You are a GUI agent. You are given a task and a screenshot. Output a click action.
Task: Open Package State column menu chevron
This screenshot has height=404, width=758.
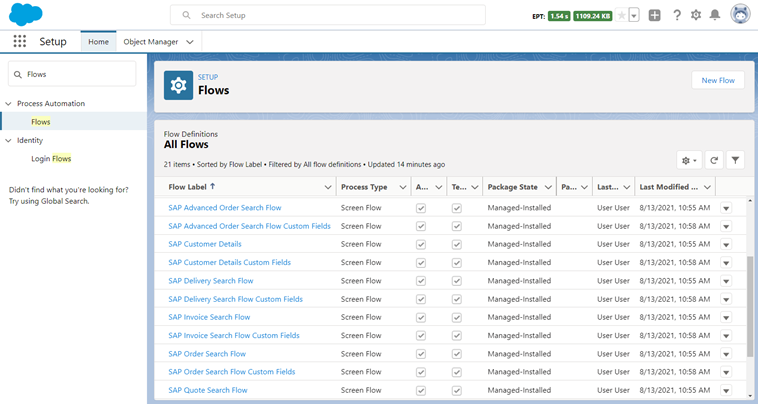point(548,187)
